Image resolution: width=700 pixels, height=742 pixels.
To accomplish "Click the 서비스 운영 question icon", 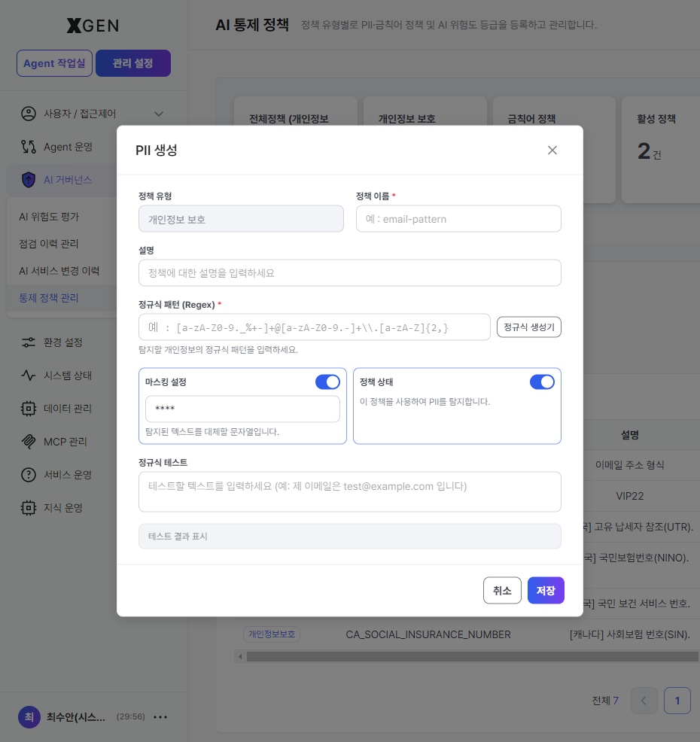I will [x=29, y=475].
